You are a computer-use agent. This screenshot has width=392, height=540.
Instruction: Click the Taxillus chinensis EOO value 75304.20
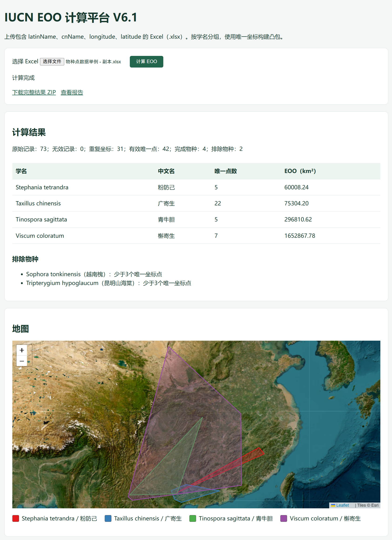pyautogui.click(x=296, y=203)
